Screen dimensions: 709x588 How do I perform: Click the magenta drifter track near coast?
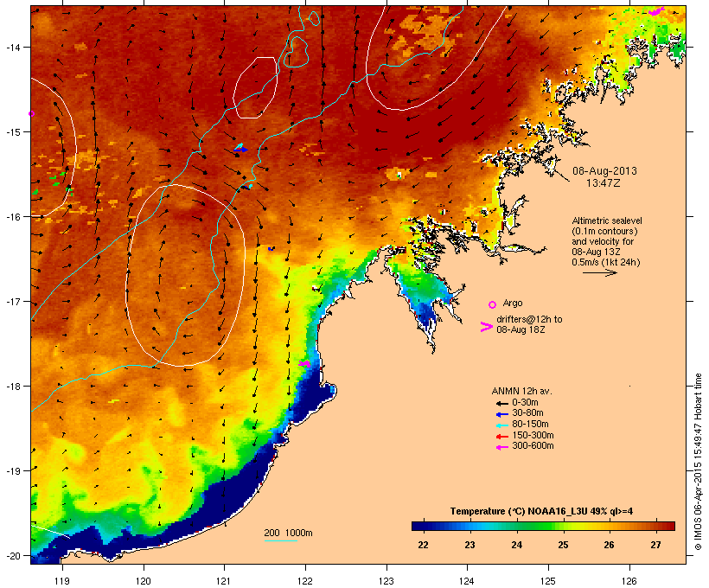click(304, 363)
